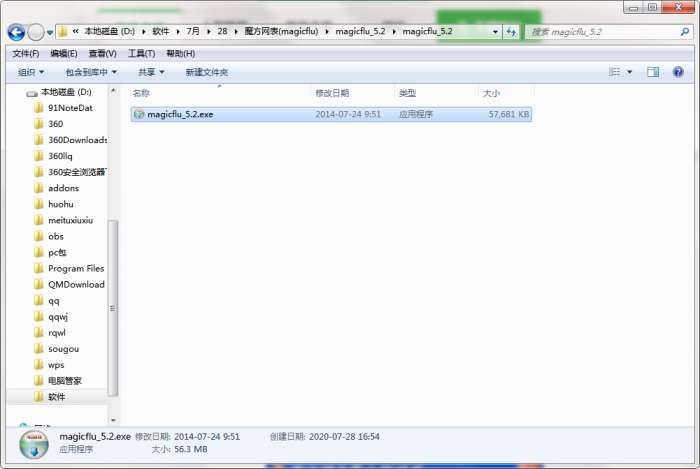Select the magicflu_5.2.exe file row
The width and height of the screenshot is (700, 469).
click(x=331, y=114)
